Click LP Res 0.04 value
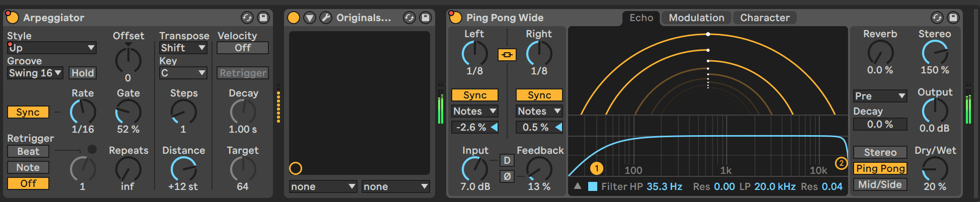 pos(832,186)
